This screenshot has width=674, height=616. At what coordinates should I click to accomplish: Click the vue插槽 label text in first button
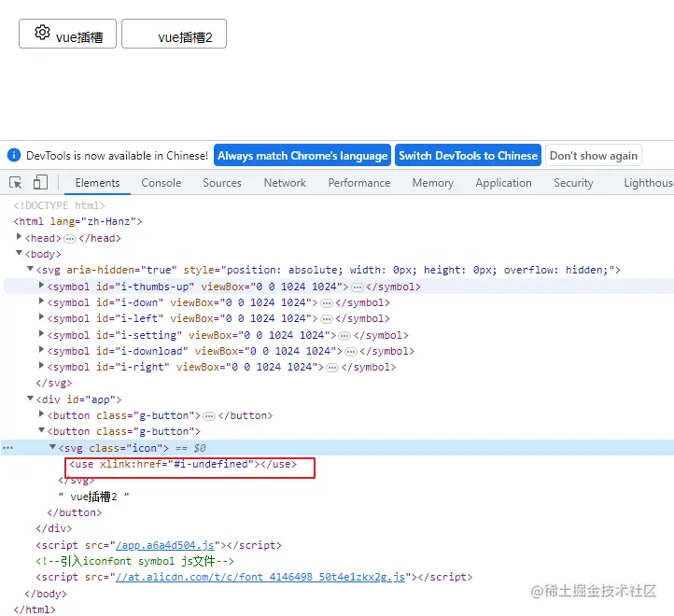79,37
